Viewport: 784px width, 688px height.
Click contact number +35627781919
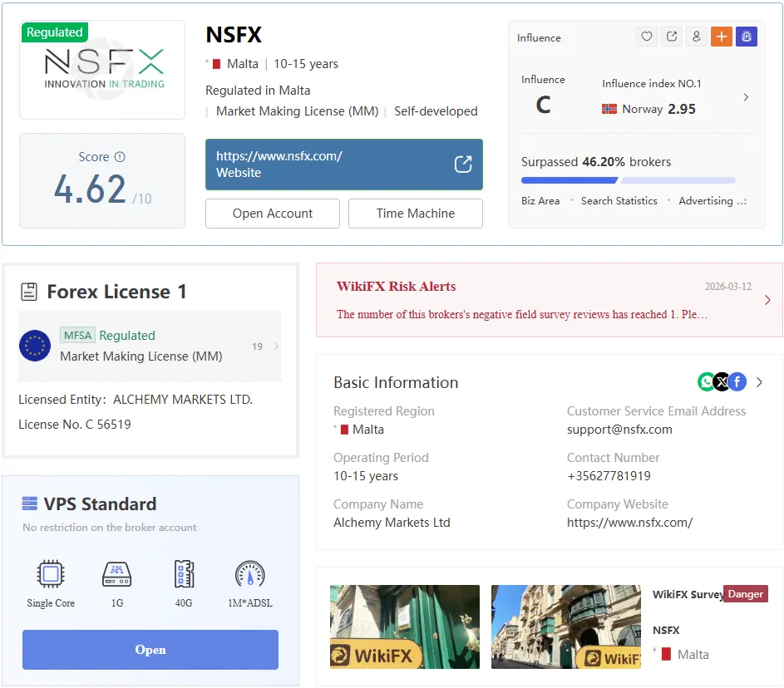pos(609,476)
